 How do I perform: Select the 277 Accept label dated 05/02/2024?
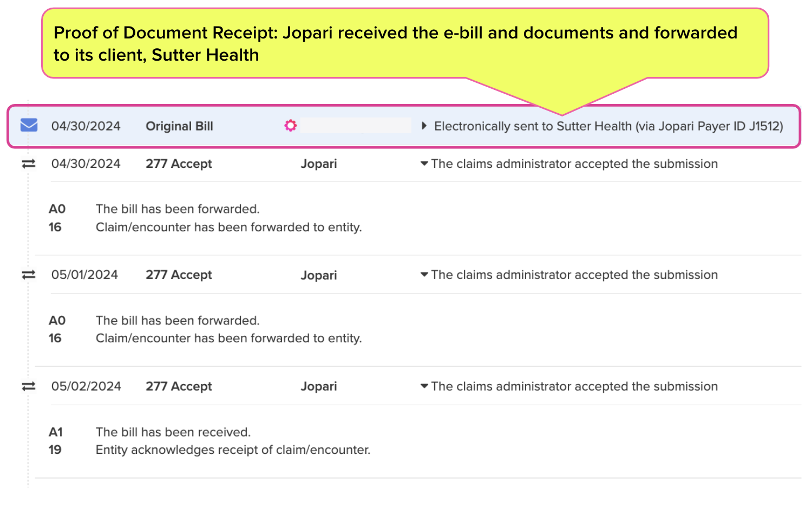179,386
